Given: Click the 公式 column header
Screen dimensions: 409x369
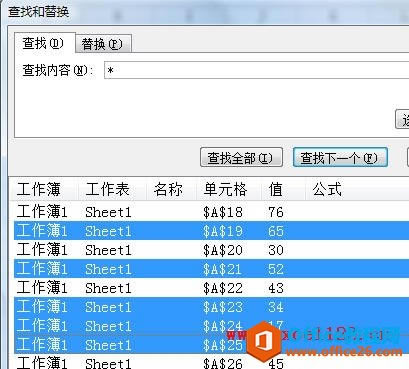Looking at the screenshot, I should pyautogui.click(x=357, y=189).
